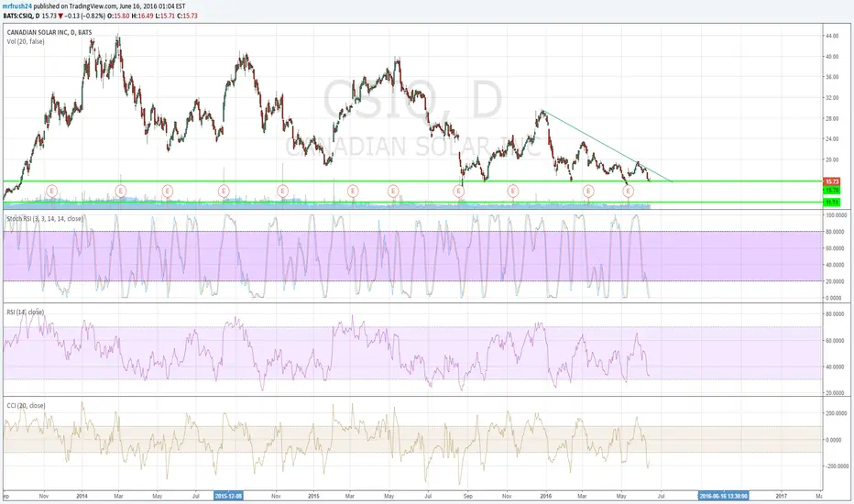
Task: Click the last earnings E marker near May 2016
Action: click(x=629, y=191)
